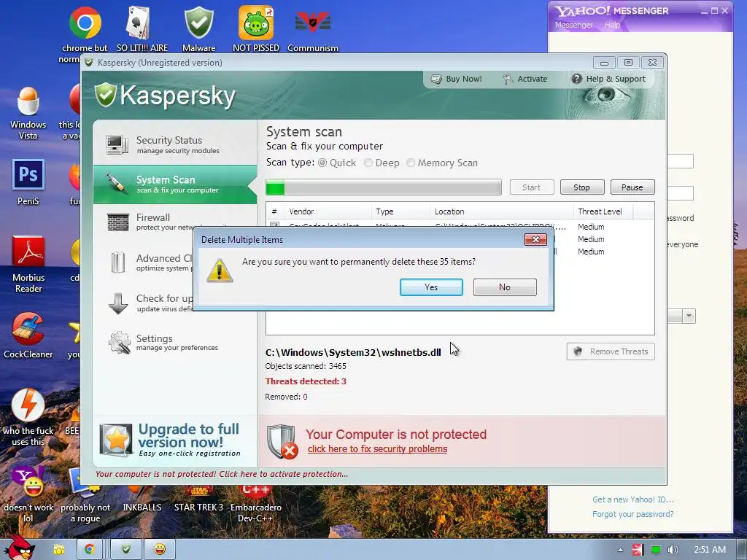Viewport: 747px width, 560px height.
Task: Click 'Upgrade to full version now!' banner
Action: point(175,440)
